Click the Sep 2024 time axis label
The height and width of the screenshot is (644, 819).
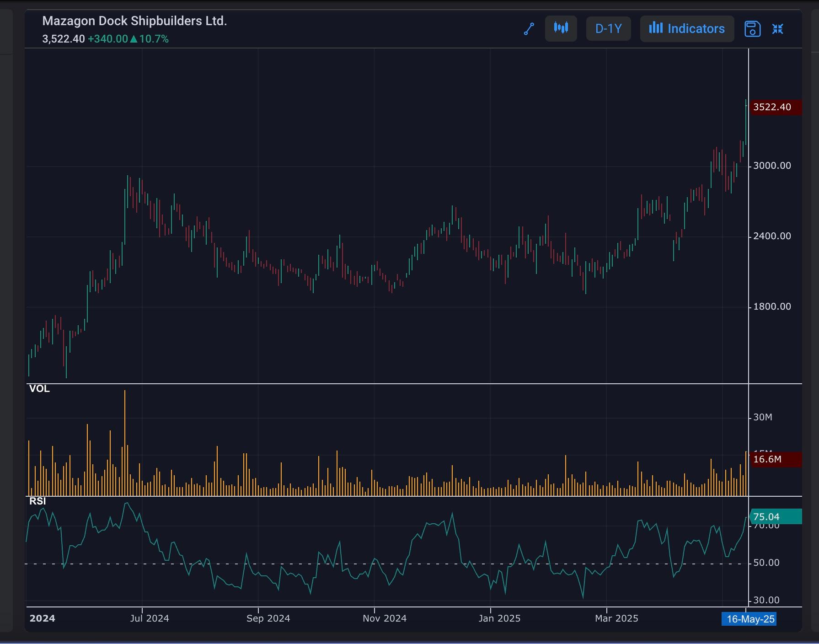click(268, 618)
